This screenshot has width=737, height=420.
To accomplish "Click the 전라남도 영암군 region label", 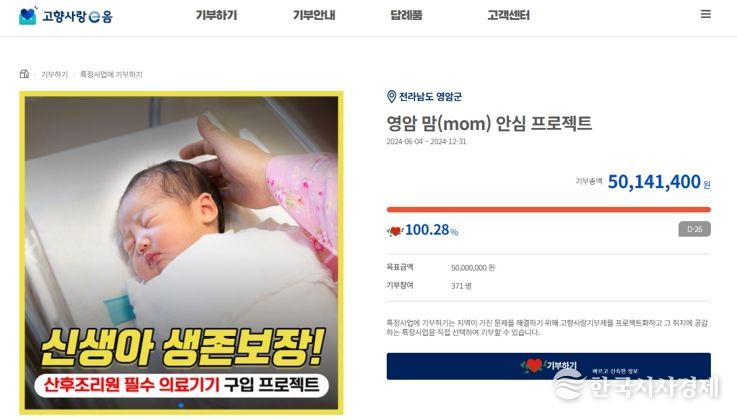I will point(431,97).
